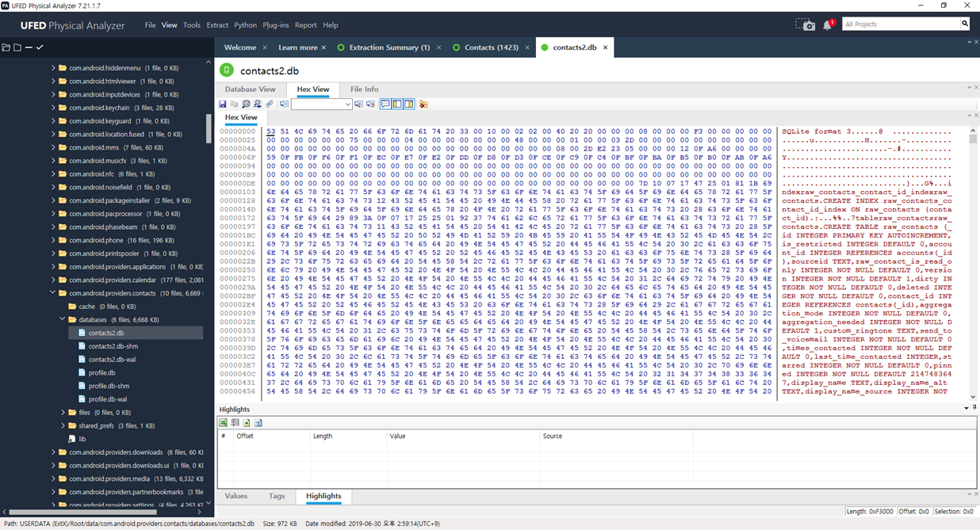Collapse the Highlights panel arrow
Screen dimensions: 980x530
click(x=967, y=408)
